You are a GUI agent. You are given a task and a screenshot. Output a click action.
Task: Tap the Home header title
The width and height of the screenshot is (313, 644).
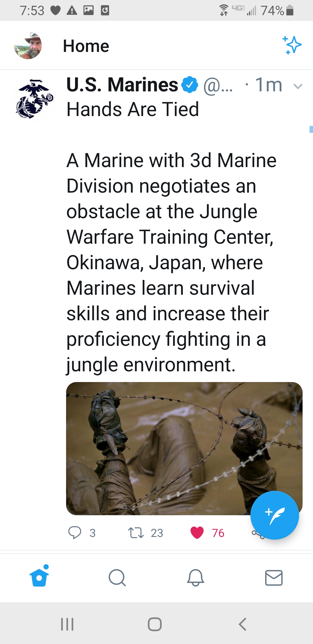86,46
